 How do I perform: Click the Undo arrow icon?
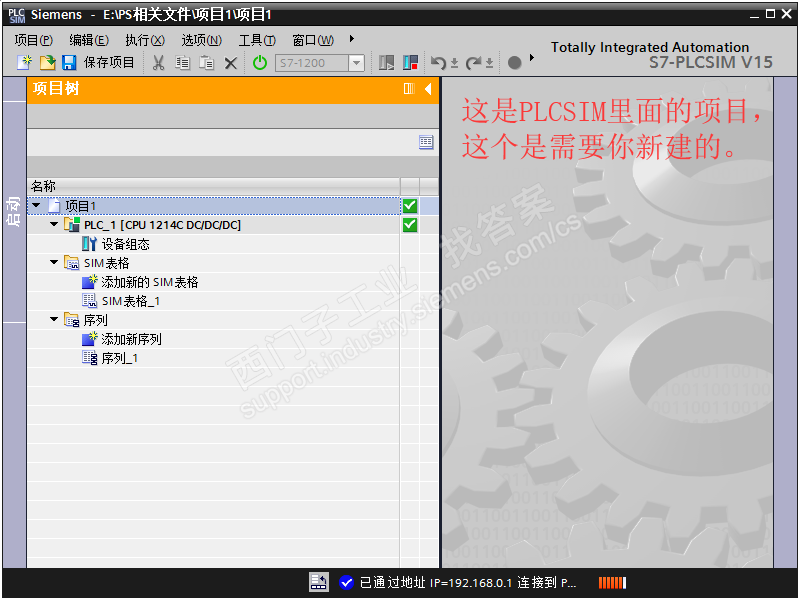click(x=438, y=63)
